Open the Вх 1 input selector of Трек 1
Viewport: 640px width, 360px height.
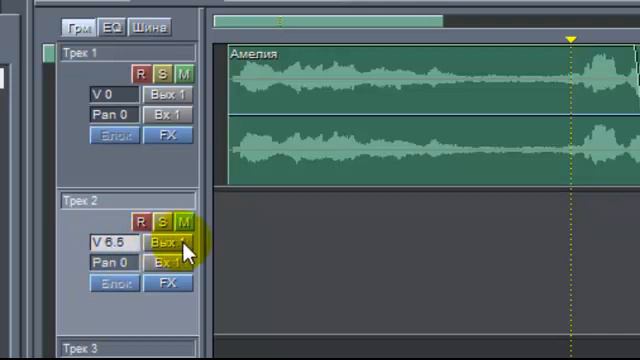pos(168,115)
